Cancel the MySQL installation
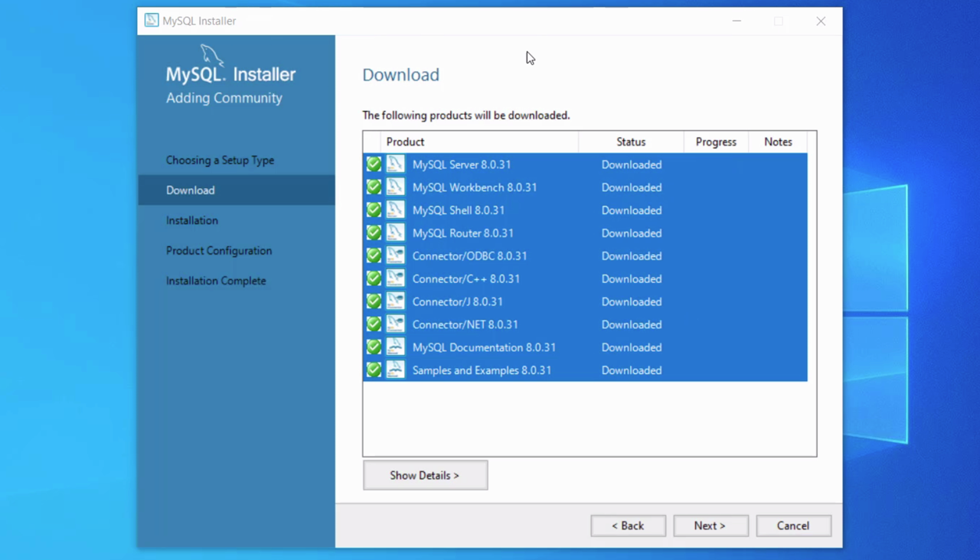Image resolution: width=980 pixels, height=560 pixels. tap(792, 526)
